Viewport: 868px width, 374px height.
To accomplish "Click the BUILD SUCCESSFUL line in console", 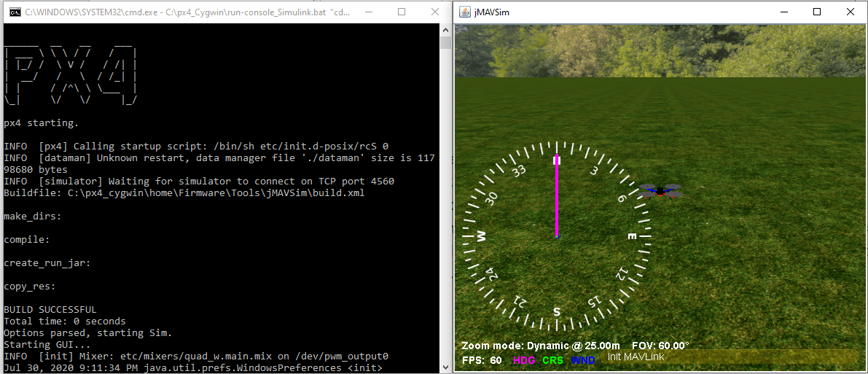I will [50, 310].
